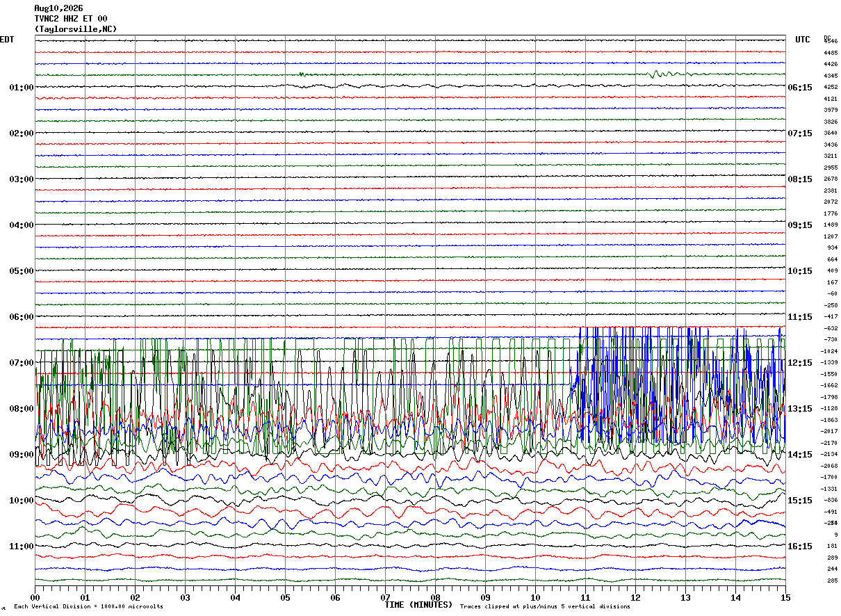This screenshot has height=616, width=841.
Task: Click the (Taylorsville,NC) location label
Action: [76, 29]
